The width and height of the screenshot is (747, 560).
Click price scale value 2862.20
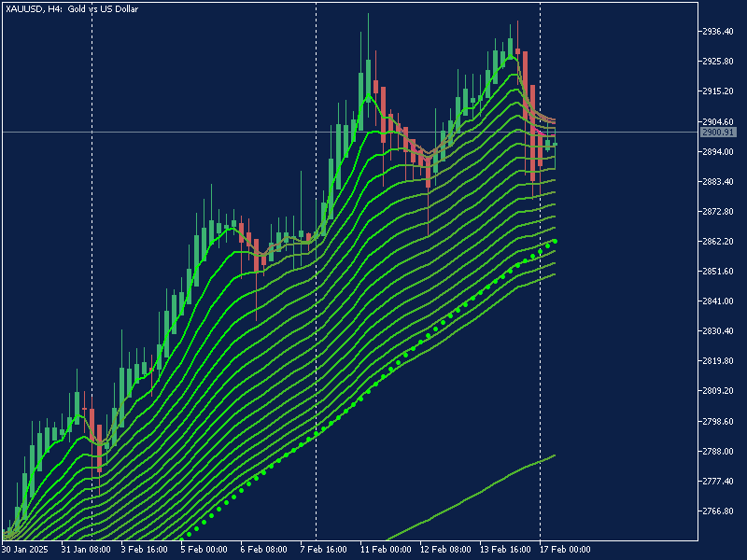coord(718,242)
